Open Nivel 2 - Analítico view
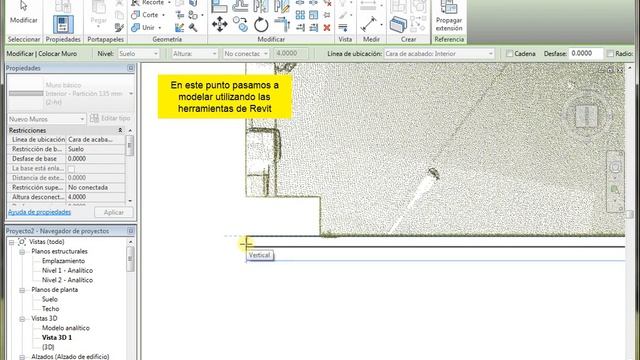Screen dimensions: 640x360 click(x=67, y=280)
